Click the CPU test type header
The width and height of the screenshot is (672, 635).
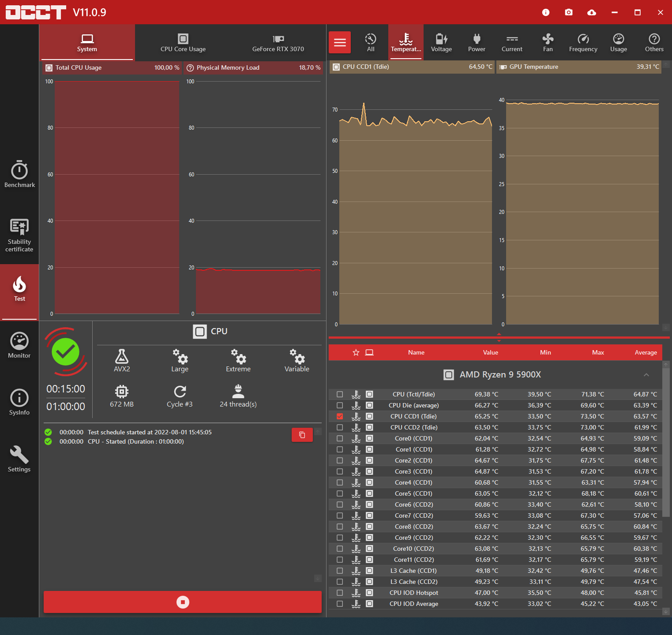pyautogui.click(x=210, y=331)
